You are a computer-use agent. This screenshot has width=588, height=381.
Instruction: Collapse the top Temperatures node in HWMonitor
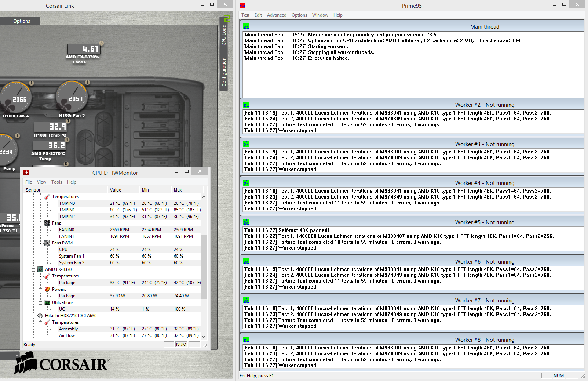[x=41, y=197]
